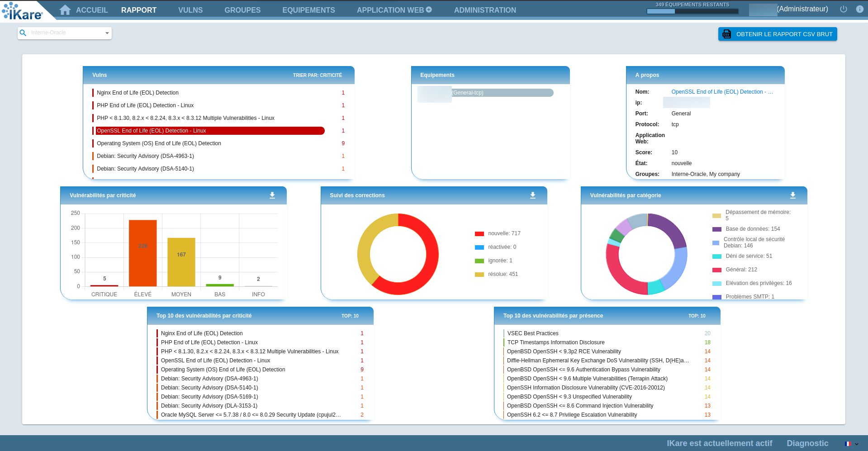Open the EQUIPEMENTS menu
This screenshot has width=868, height=451.
coord(309,10)
